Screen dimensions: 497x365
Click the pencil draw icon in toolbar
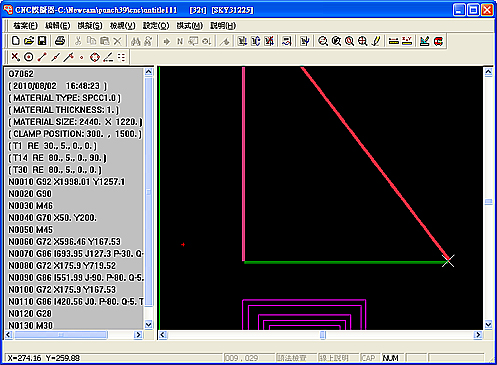(x=376, y=41)
